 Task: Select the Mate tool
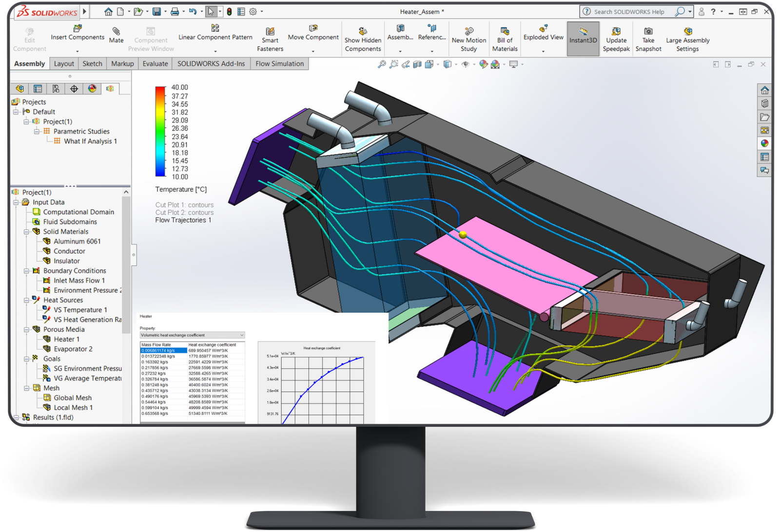(116, 32)
